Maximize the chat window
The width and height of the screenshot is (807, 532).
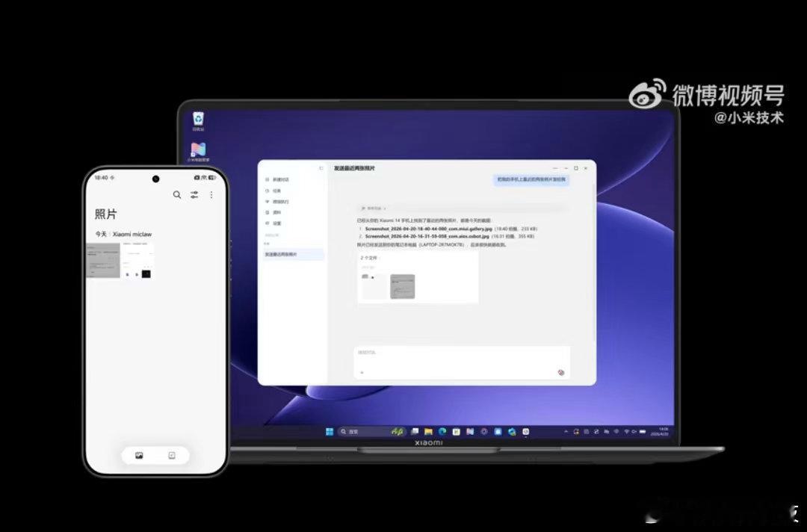[x=576, y=168]
